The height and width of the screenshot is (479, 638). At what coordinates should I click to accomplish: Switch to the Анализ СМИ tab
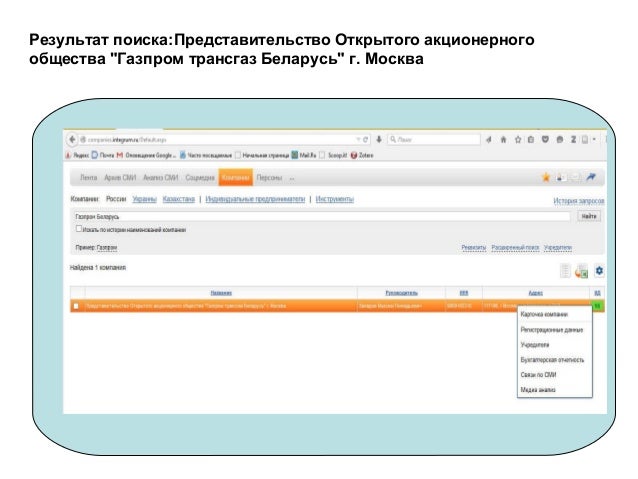[x=161, y=178]
